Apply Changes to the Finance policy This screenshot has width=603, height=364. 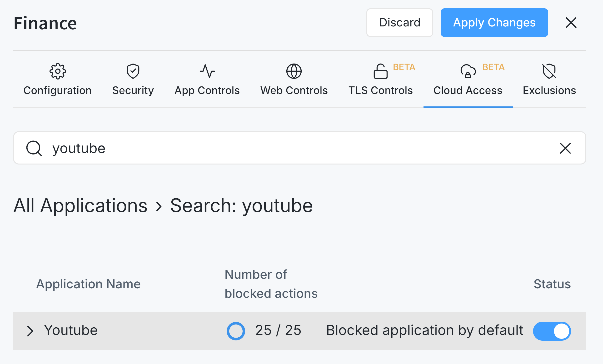coord(494,23)
